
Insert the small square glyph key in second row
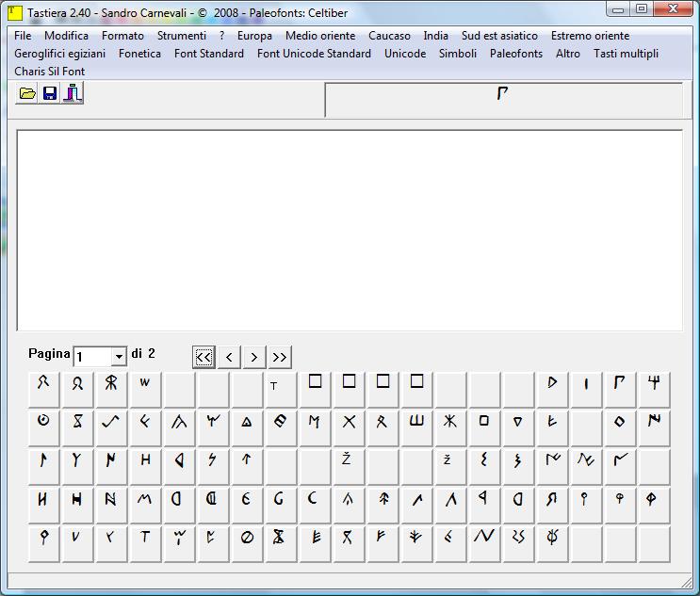pyautogui.click(x=484, y=428)
